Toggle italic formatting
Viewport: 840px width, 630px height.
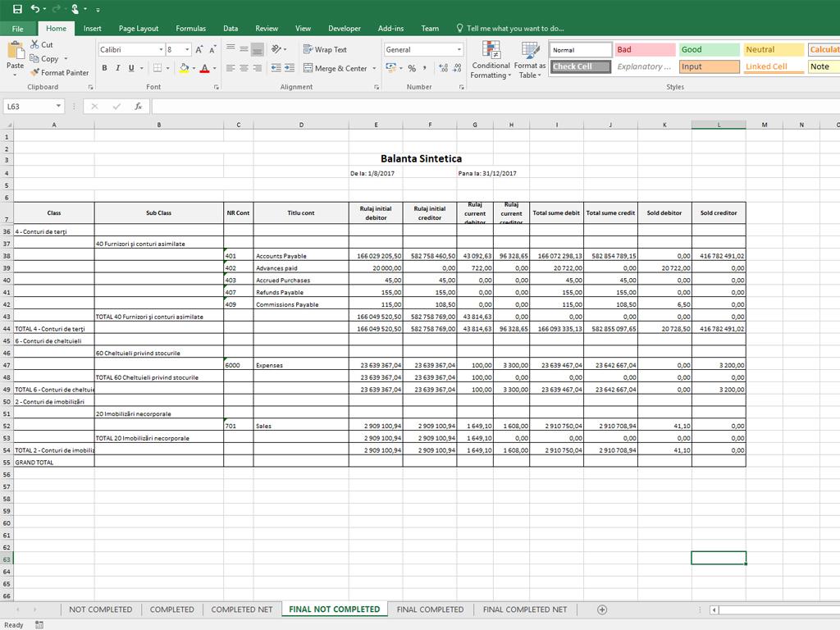coord(118,68)
